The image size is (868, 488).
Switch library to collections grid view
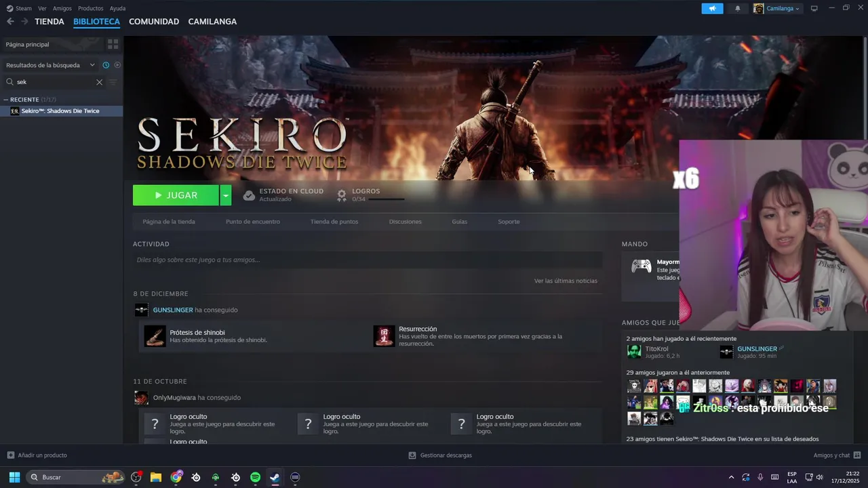click(113, 44)
